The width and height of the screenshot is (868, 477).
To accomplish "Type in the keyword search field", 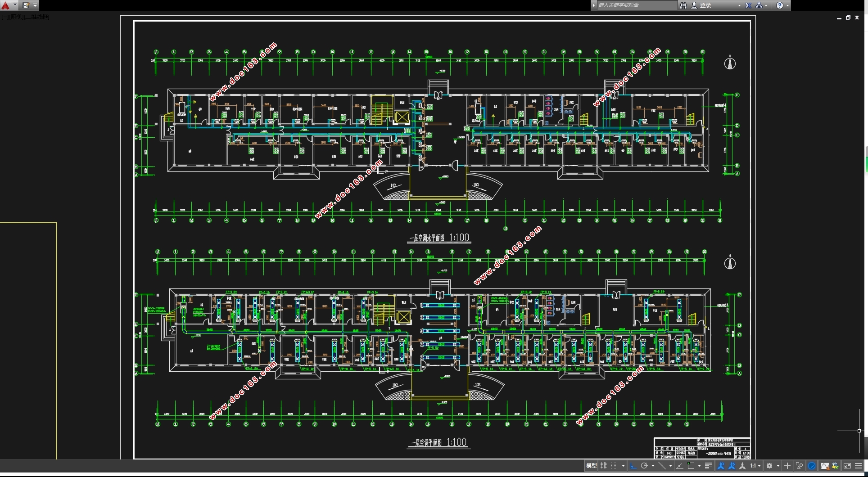I will [x=635, y=5].
